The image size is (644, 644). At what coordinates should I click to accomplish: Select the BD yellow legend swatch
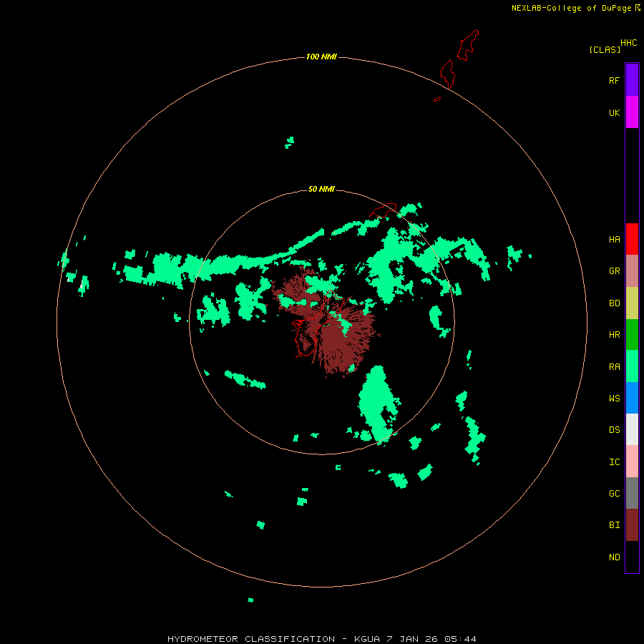coord(632,303)
